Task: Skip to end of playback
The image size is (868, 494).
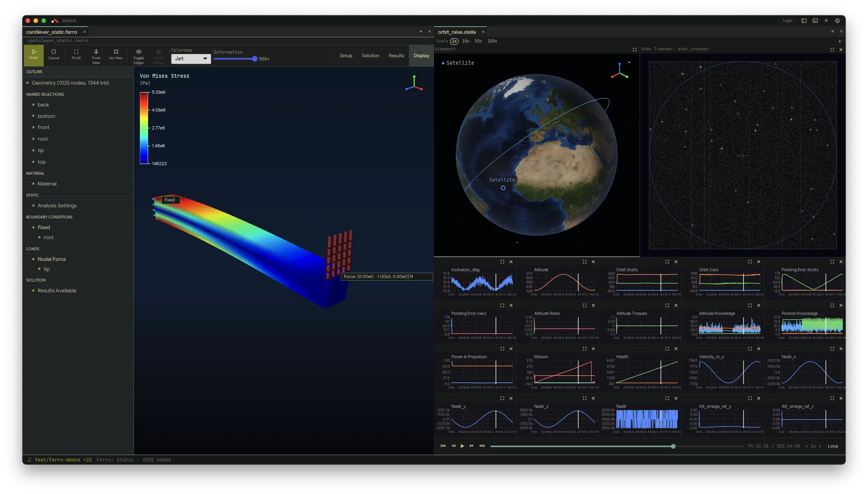Action: point(482,446)
